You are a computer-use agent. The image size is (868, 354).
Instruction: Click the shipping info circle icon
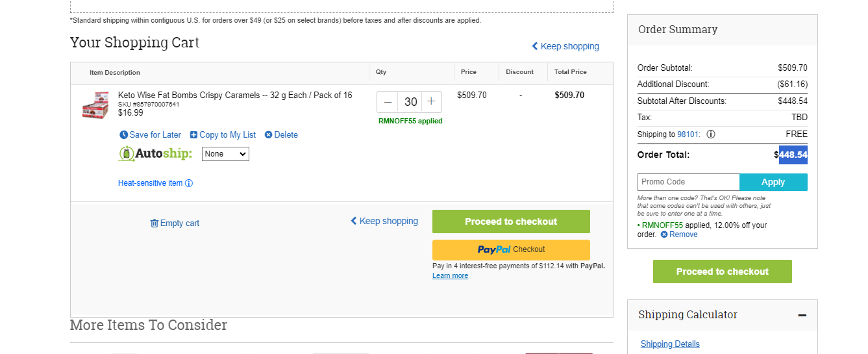pyautogui.click(x=711, y=134)
